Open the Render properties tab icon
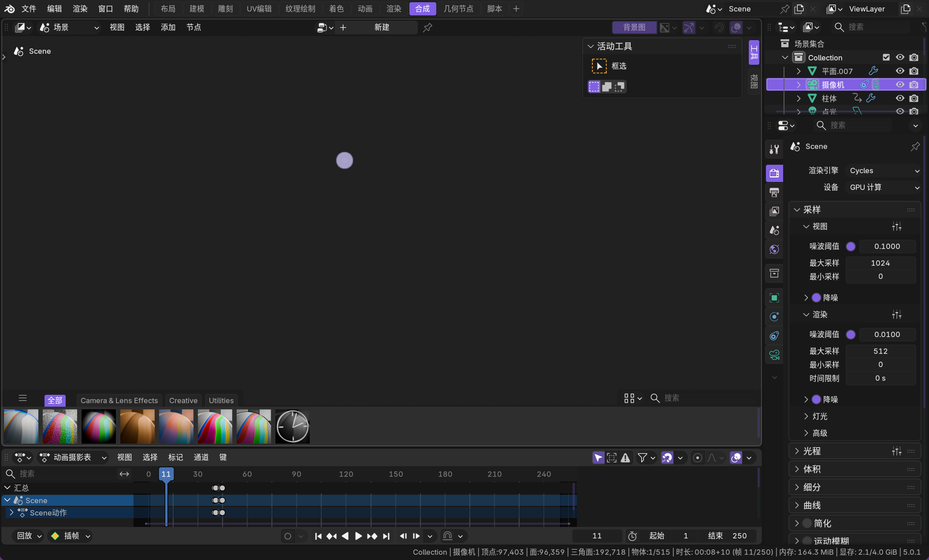This screenshot has width=929, height=560. (x=774, y=173)
